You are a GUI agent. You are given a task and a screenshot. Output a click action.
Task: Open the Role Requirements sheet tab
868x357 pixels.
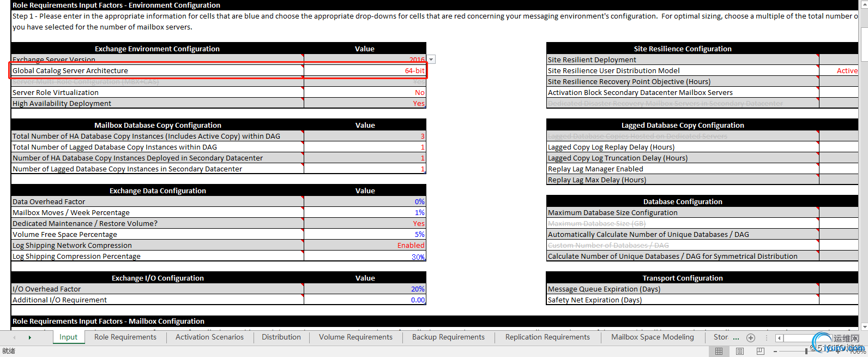[125, 337]
